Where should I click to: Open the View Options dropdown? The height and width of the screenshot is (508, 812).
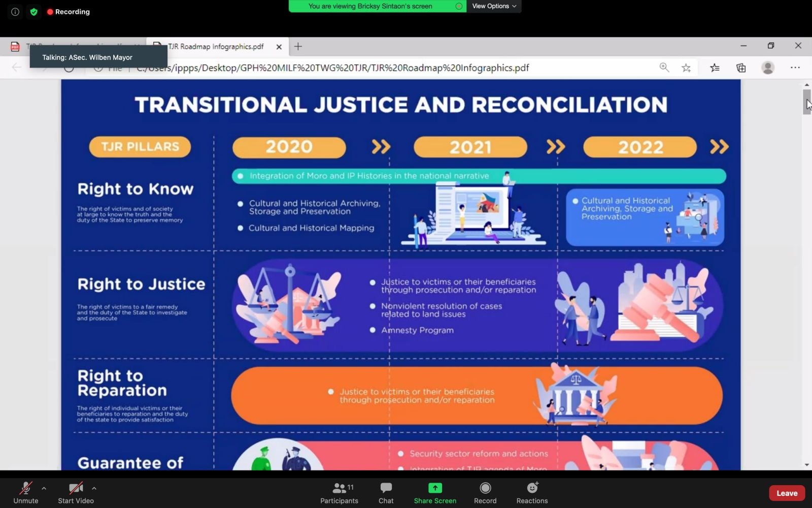(494, 6)
